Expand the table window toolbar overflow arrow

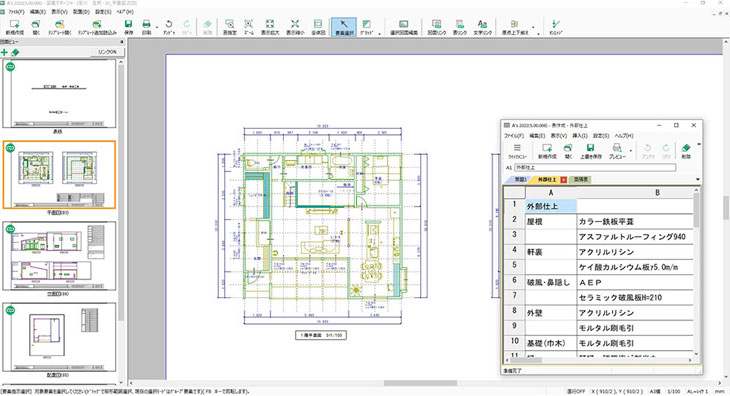tap(699, 145)
